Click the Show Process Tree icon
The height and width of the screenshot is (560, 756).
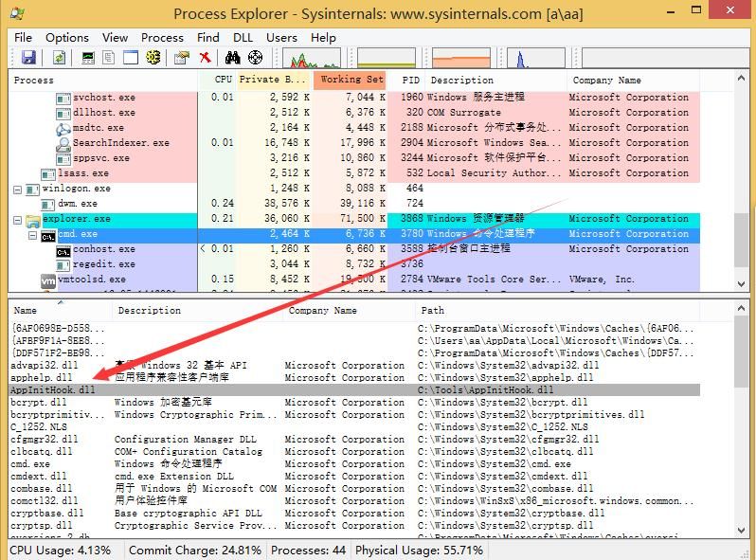(x=109, y=58)
